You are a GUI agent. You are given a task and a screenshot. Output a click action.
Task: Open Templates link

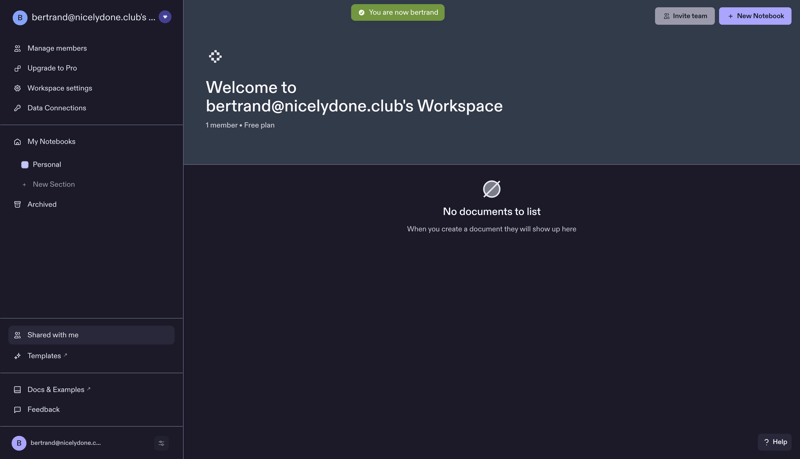pyautogui.click(x=44, y=356)
